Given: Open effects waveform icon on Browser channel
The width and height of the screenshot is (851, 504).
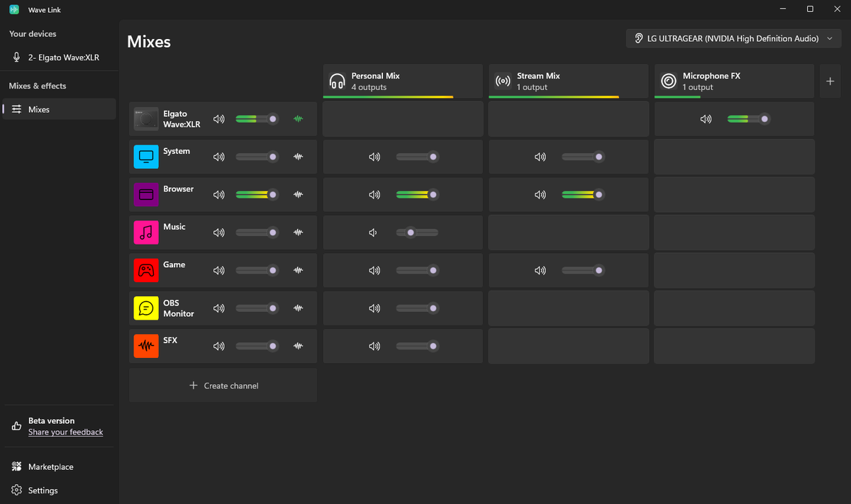Looking at the screenshot, I should [x=299, y=194].
